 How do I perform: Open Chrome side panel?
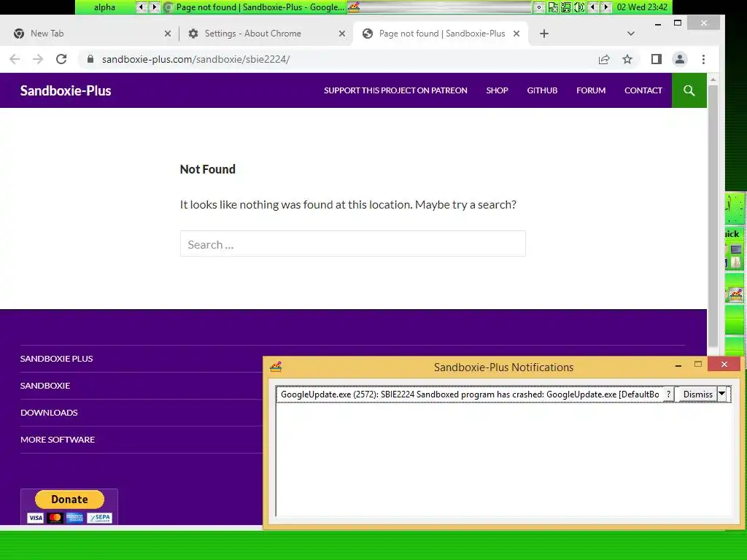click(657, 59)
